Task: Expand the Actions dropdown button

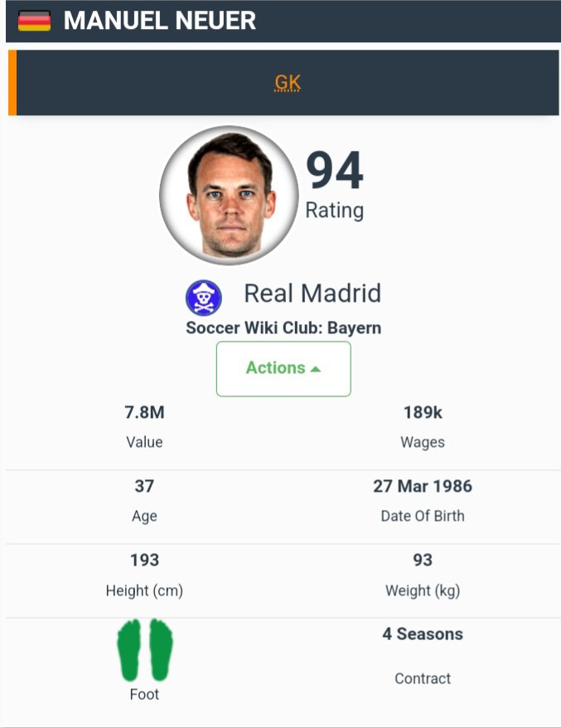Action: tap(283, 368)
